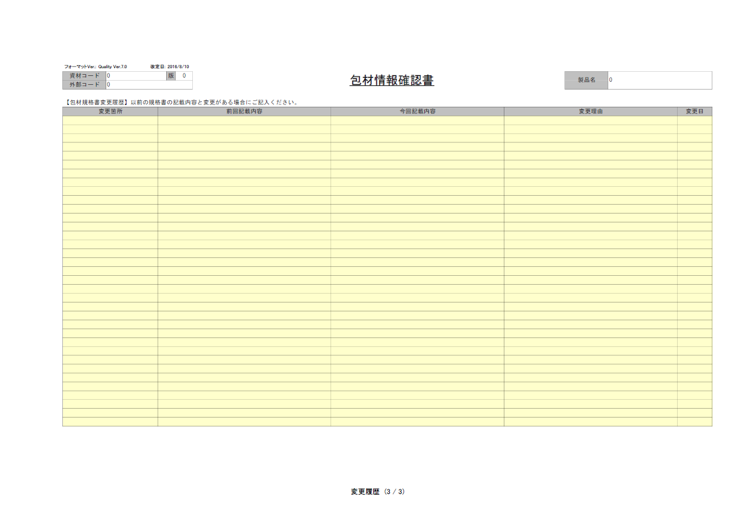This screenshot has height=532, width=756.
Task: Click the 版 value cell
Action: (x=184, y=76)
